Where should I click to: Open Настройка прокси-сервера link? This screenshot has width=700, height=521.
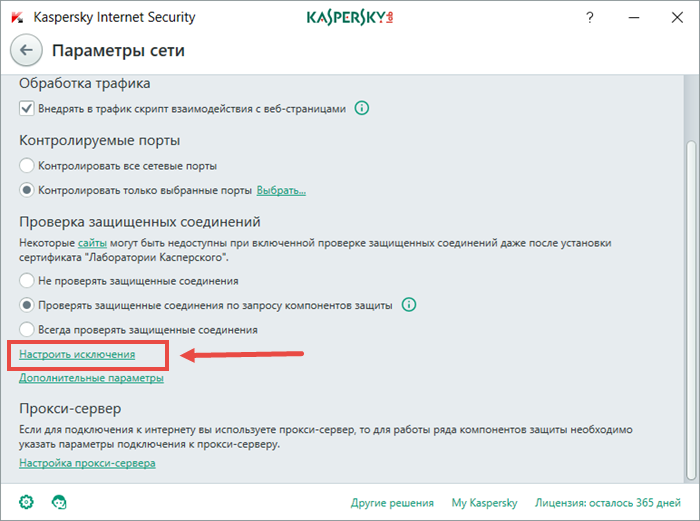pyautogui.click(x=87, y=463)
